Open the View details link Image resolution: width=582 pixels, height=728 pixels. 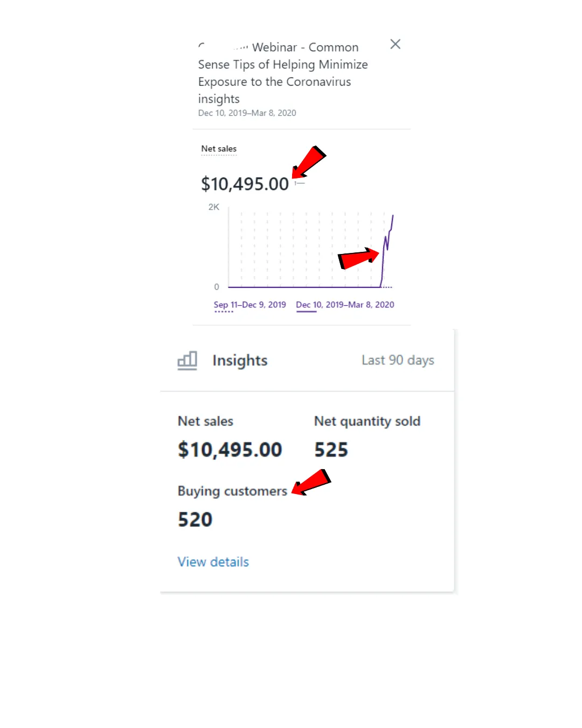[213, 562]
